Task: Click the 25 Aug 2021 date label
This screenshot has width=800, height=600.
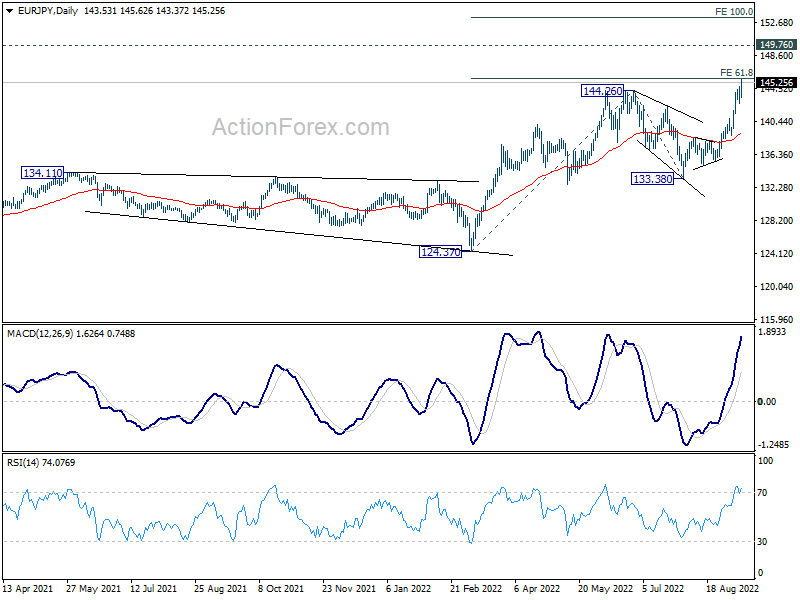Action: [x=220, y=589]
